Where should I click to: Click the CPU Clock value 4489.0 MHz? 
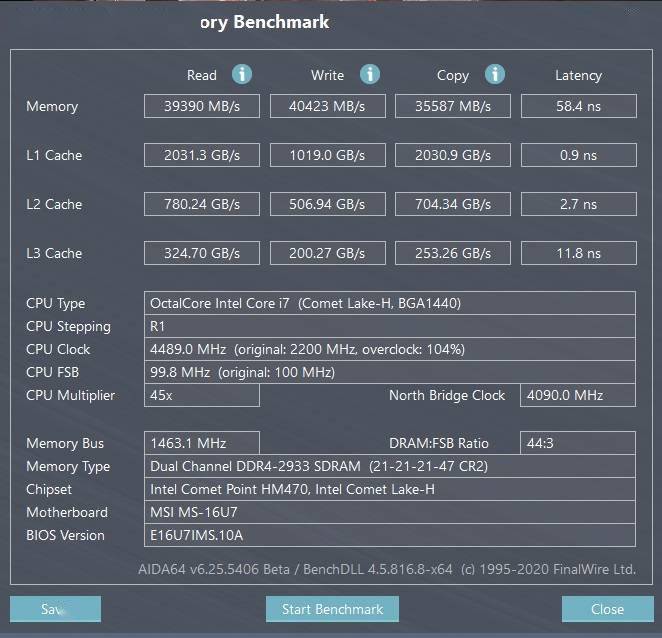click(x=390, y=349)
